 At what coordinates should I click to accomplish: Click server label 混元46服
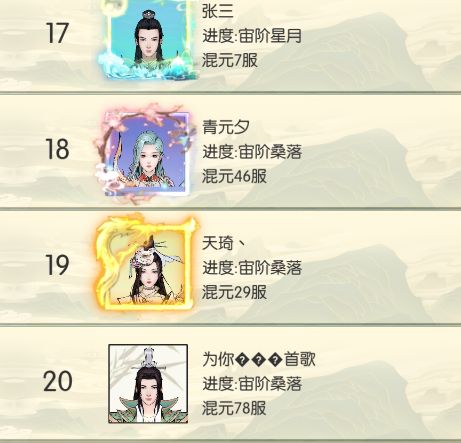click(234, 176)
